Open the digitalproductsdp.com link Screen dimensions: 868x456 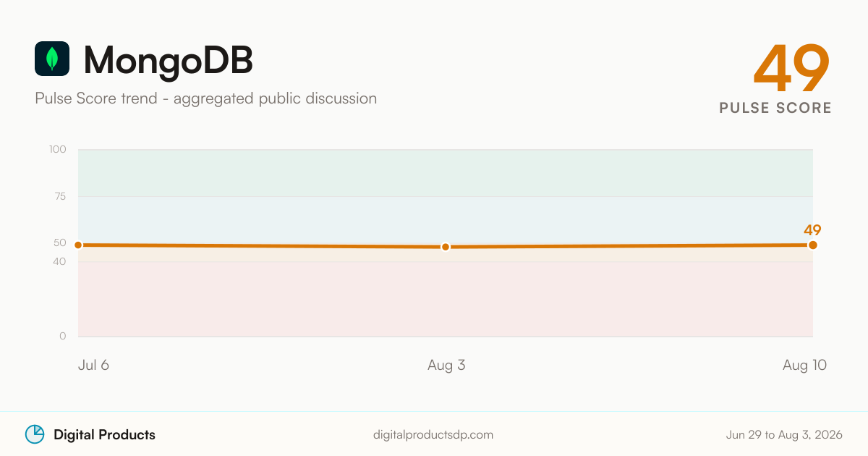click(433, 435)
